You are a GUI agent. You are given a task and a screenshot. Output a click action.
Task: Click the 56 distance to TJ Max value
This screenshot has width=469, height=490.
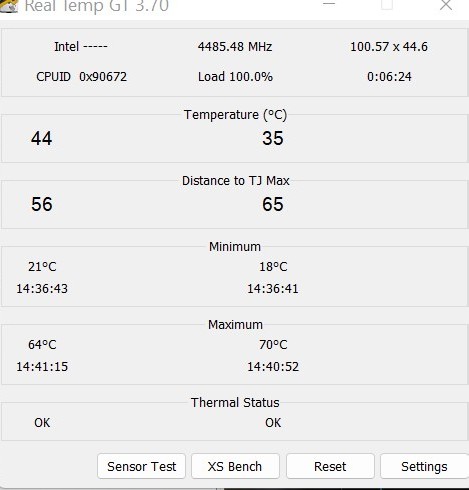point(42,204)
